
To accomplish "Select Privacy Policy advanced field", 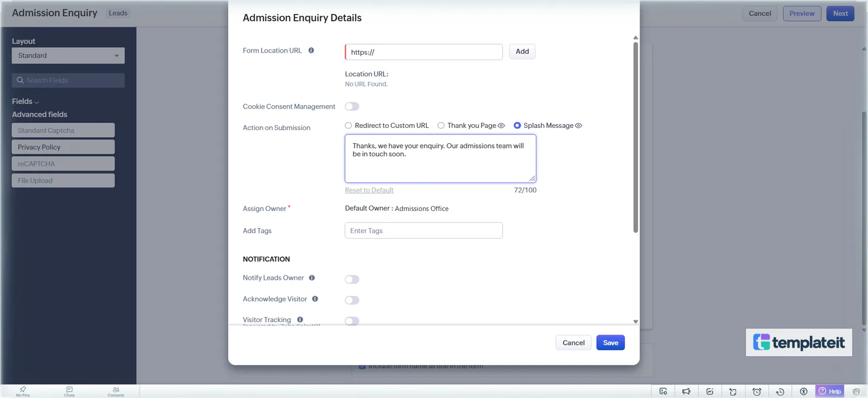I will point(63,147).
